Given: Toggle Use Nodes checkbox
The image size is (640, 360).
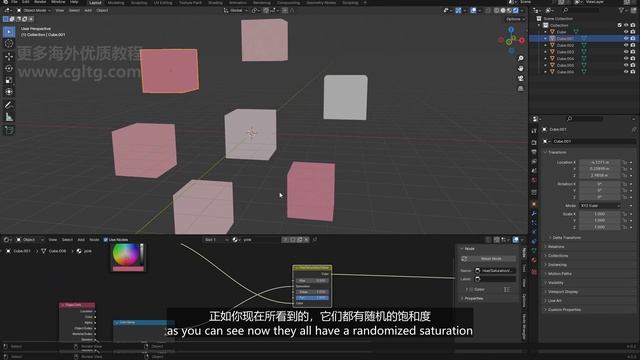Looking at the screenshot, I should tap(106, 240).
